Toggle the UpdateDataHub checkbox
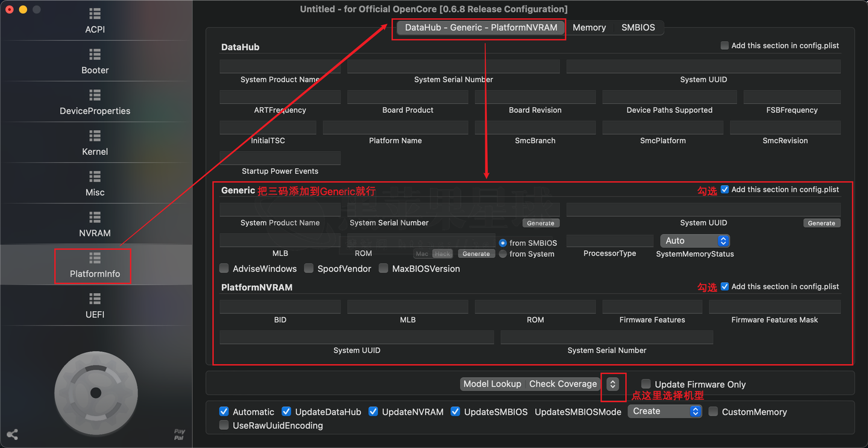The image size is (868, 448). [286, 412]
